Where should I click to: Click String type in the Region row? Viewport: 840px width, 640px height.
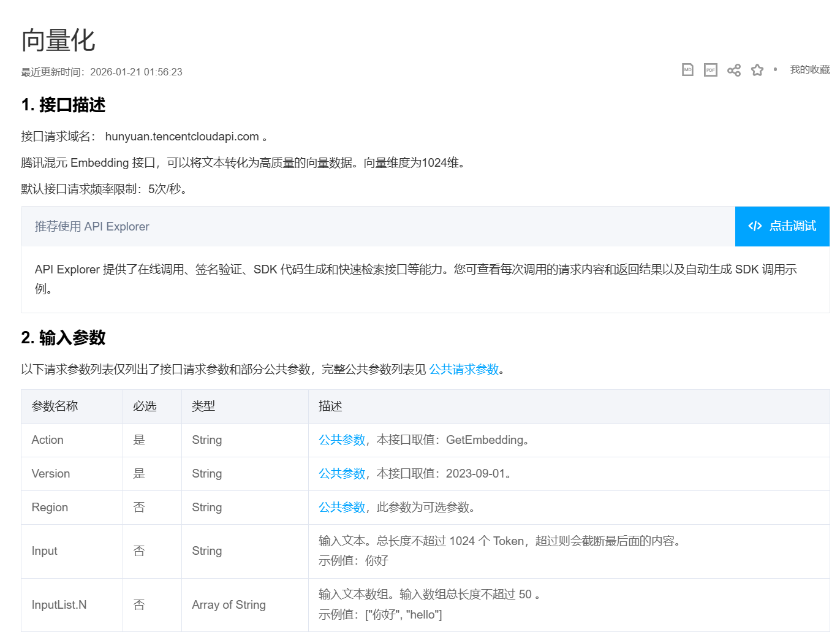click(207, 507)
